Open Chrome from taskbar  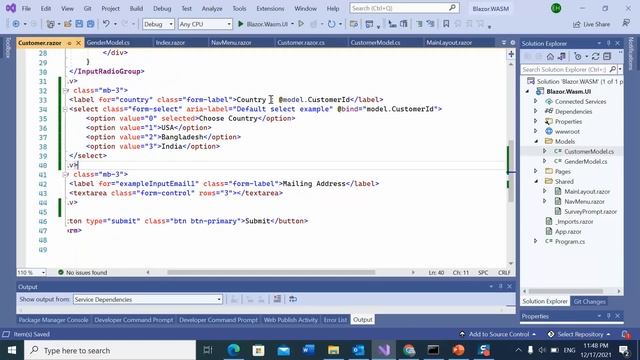click(409, 350)
